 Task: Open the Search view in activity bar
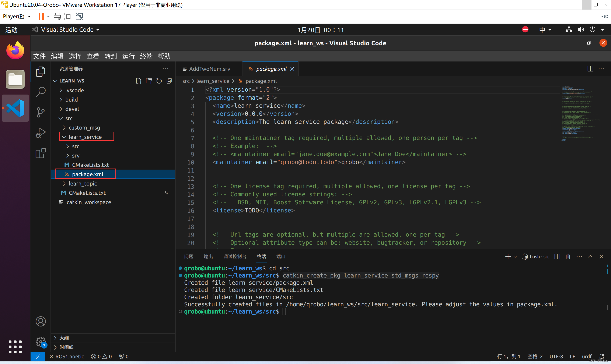coord(41,92)
